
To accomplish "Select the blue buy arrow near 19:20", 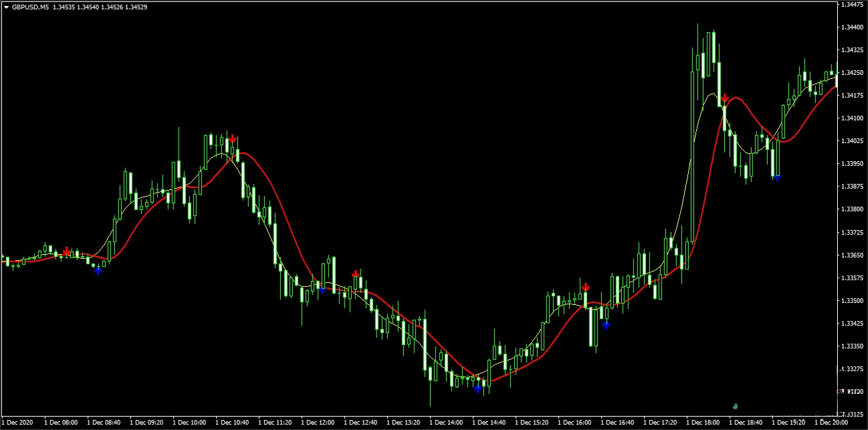I will 776,177.
